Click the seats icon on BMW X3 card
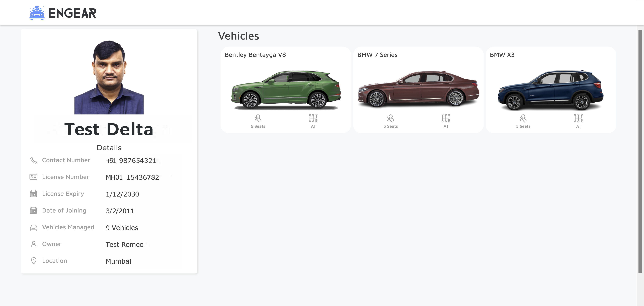 (x=523, y=118)
